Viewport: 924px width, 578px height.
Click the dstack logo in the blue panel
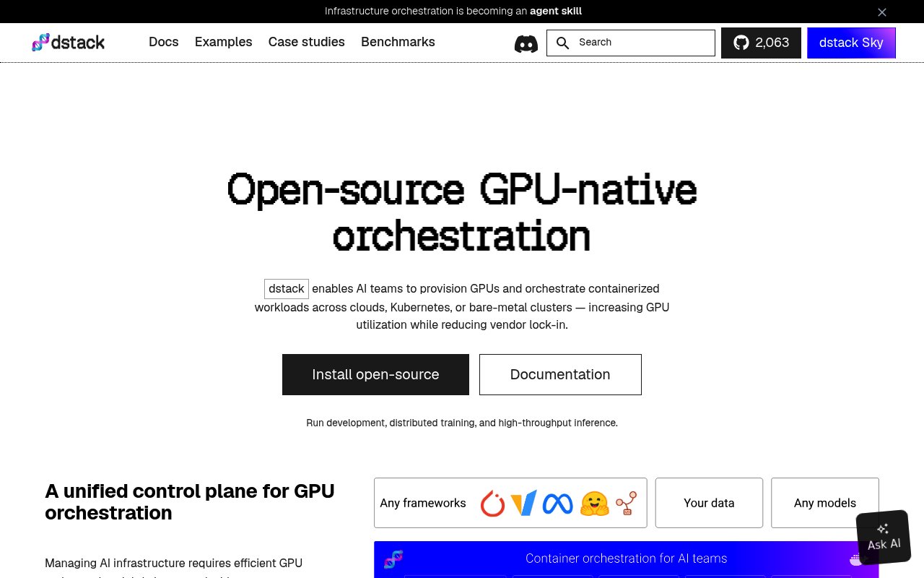393,558
